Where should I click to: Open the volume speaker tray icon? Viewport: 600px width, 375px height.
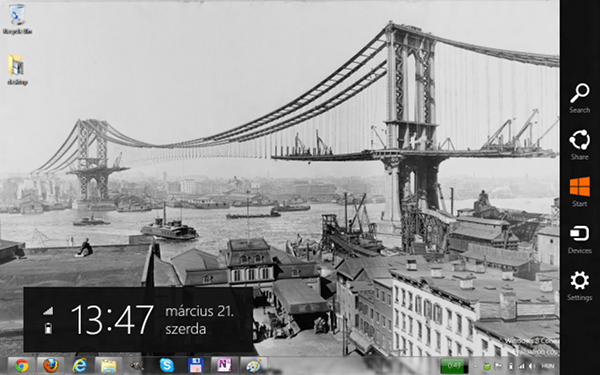click(x=531, y=366)
